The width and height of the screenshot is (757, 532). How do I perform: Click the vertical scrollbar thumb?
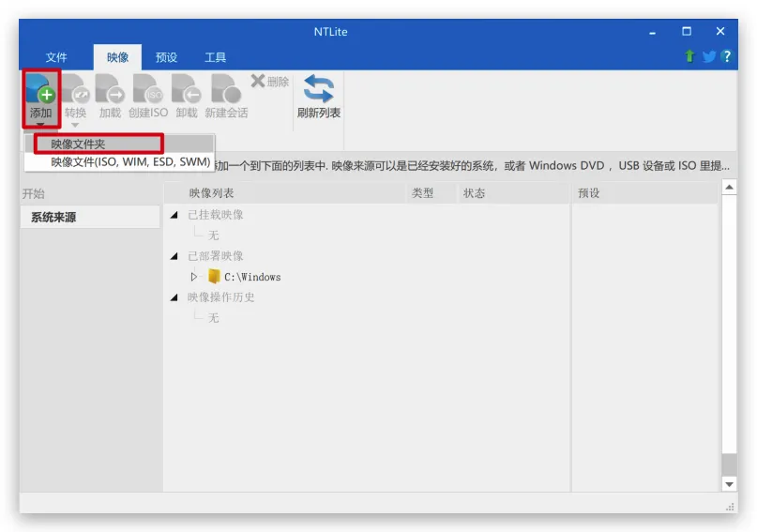730,464
